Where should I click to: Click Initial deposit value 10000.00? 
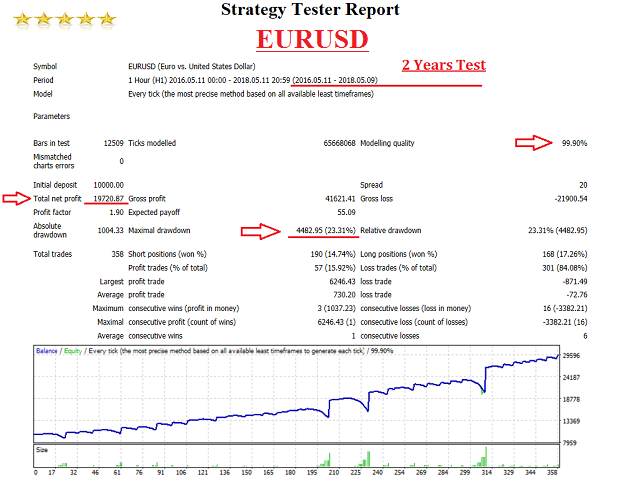(109, 185)
